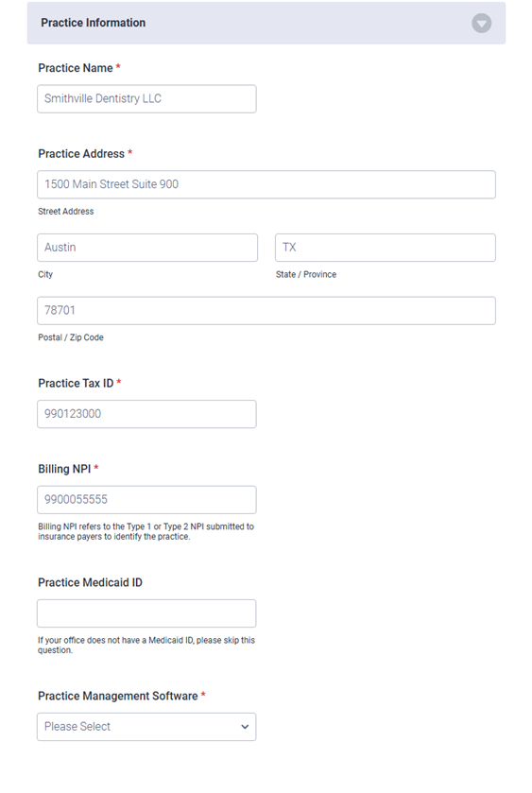Click the Practice Tax ID label

76,384
